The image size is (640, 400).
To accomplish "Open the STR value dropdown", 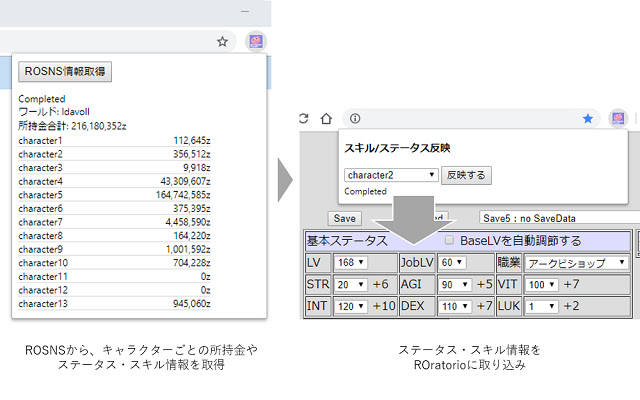I will pyautogui.click(x=350, y=284).
